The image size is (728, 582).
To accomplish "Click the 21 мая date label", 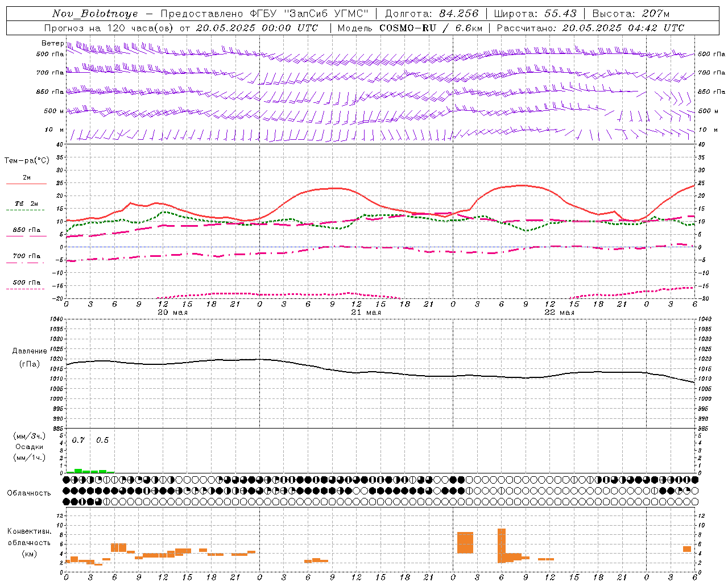I will [366, 313].
